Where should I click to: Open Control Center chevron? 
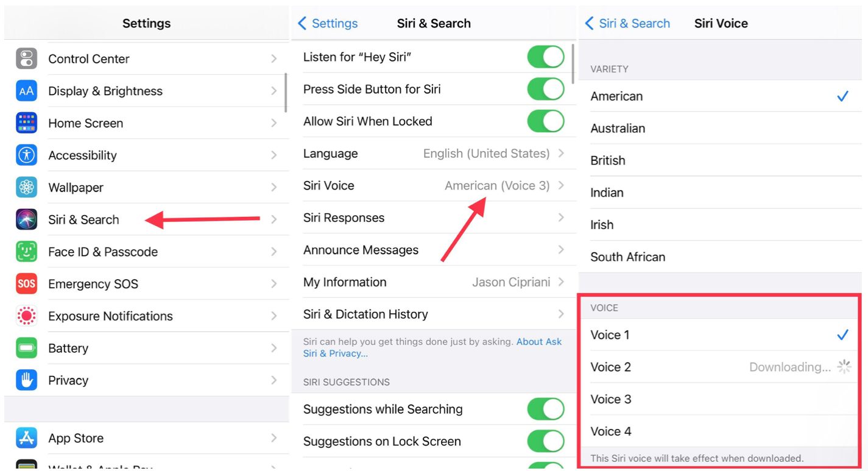click(274, 58)
